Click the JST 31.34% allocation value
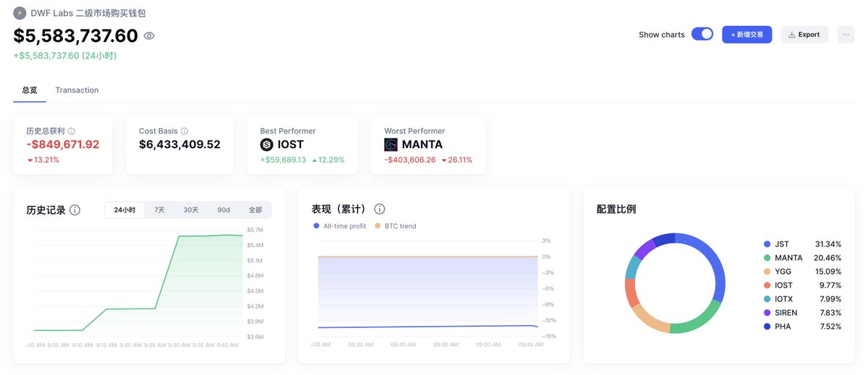The width and height of the screenshot is (868, 375). 828,244
